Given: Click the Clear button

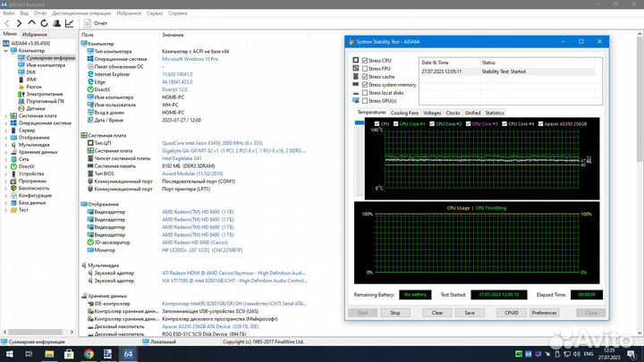Looking at the screenshot, I should (x=437, y=313).
